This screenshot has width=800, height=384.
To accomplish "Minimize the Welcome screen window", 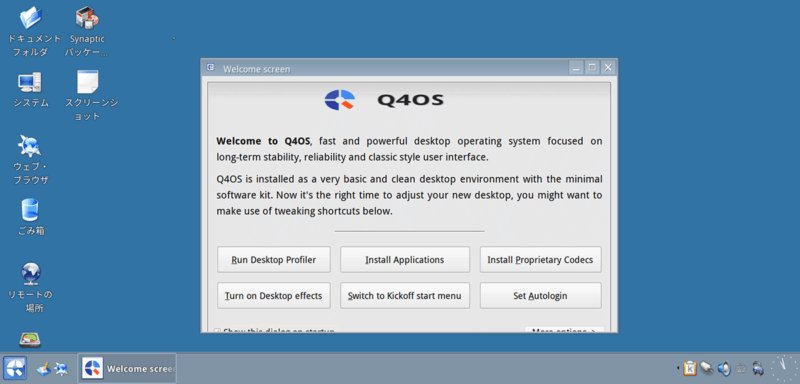I will (x=577, y=68).
